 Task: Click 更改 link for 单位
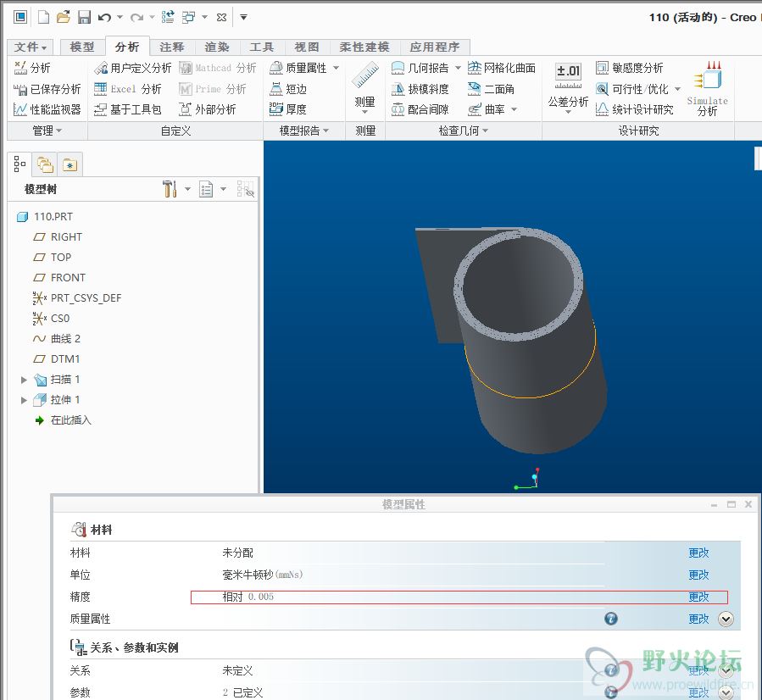pos(698,575)
